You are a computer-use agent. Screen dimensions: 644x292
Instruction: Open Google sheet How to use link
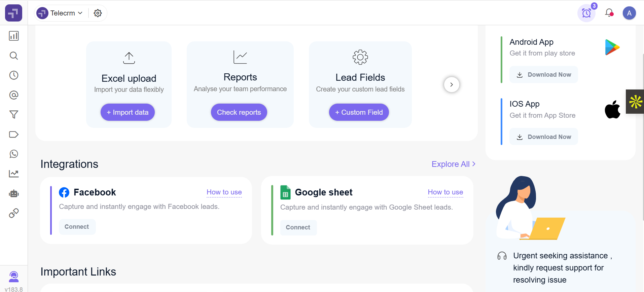(445, 192)
